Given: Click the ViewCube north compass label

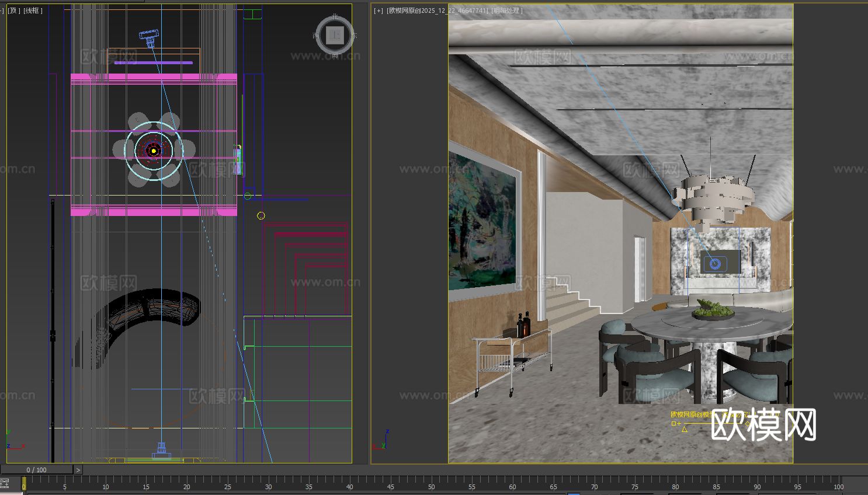Looking at the screenshot, I should pos(335,17).
